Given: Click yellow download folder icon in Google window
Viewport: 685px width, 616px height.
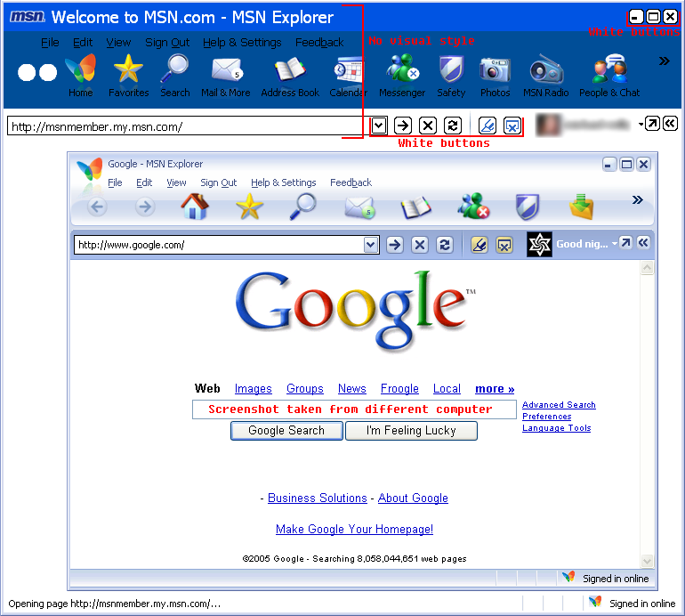Looking at the screenshot, I should pos(582,207).
